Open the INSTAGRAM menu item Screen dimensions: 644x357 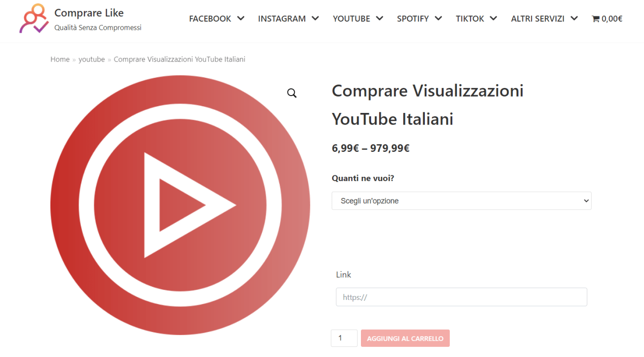(282, 19)
